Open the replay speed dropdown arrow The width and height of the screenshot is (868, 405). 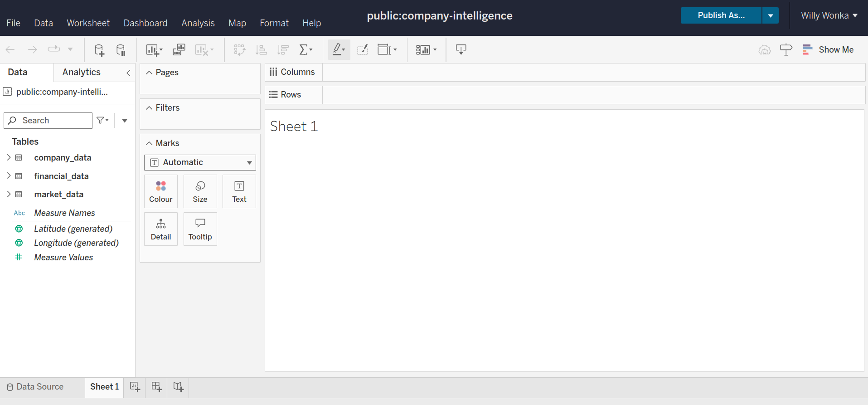click(x=70, y=49)
